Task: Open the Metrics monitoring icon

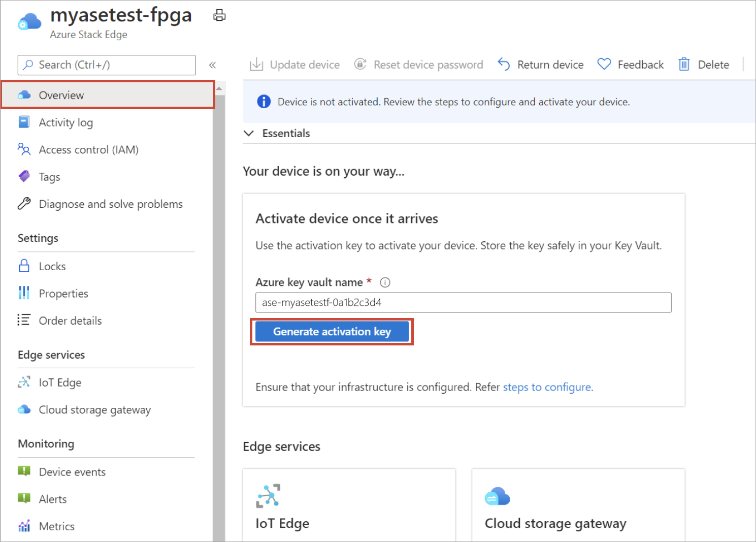Action: pyautogui.click(x=24, y=526)
